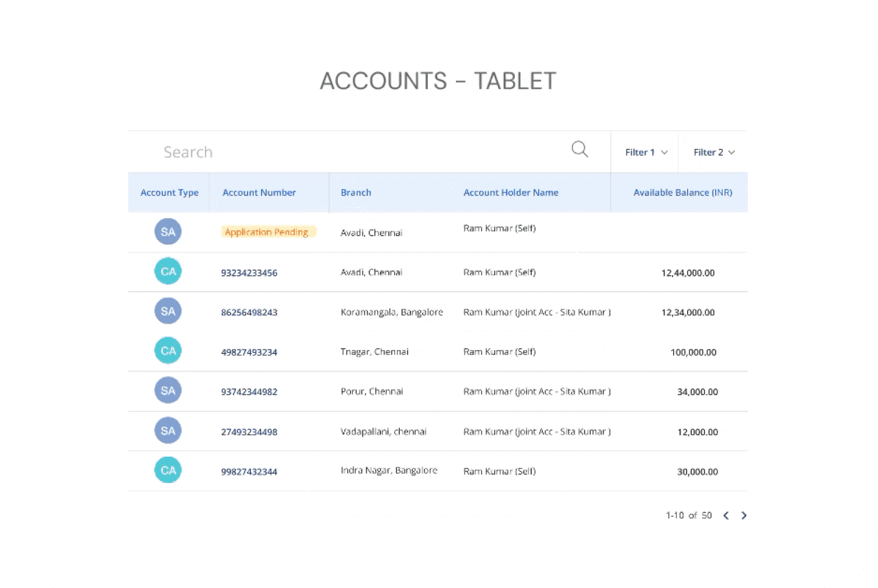Click holder name in account 86256498243 row
The width and height of the screenshot is (878, 588).
click(x=537, y=312)
